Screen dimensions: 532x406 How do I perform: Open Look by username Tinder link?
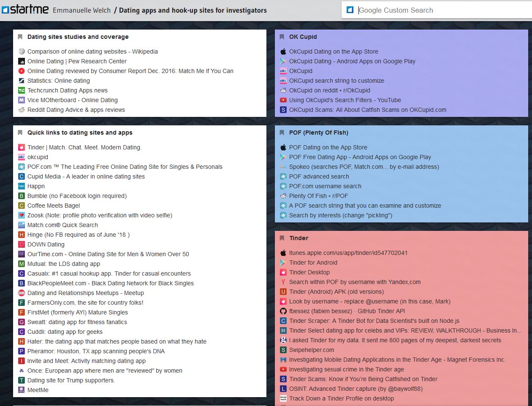[370, 301]
